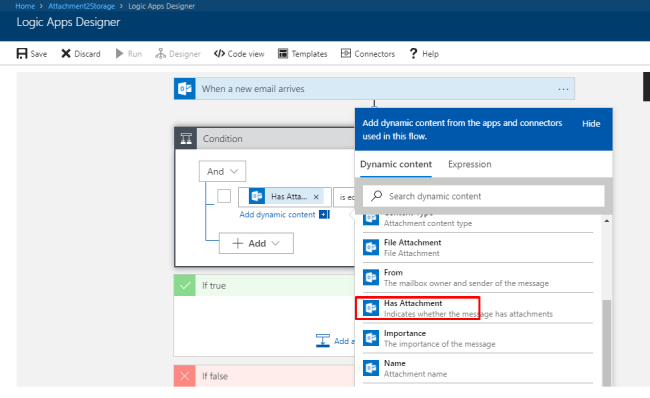Hide the dynamic content panel
The width and height of the screenshot is (650, 398).
pos(591,124)
